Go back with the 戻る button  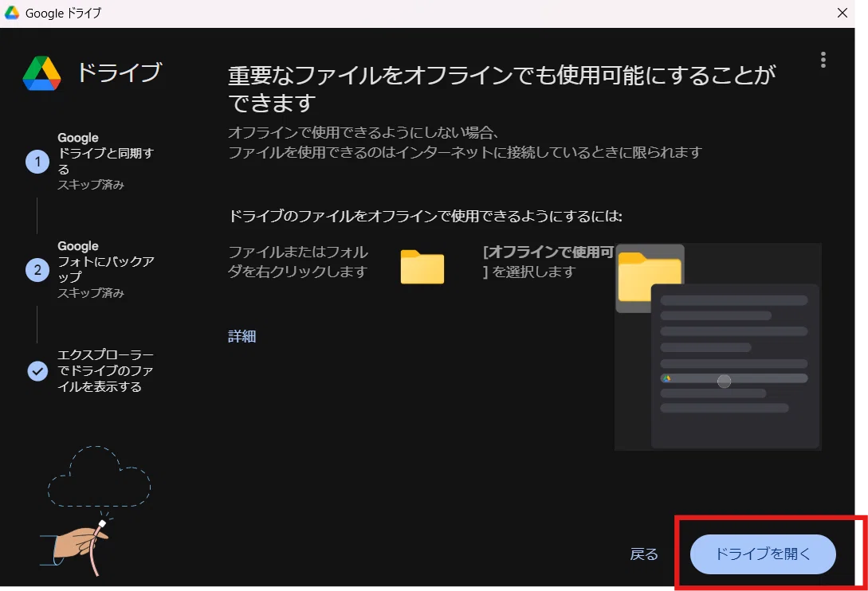pyautogui.click(x=644, y=554)
